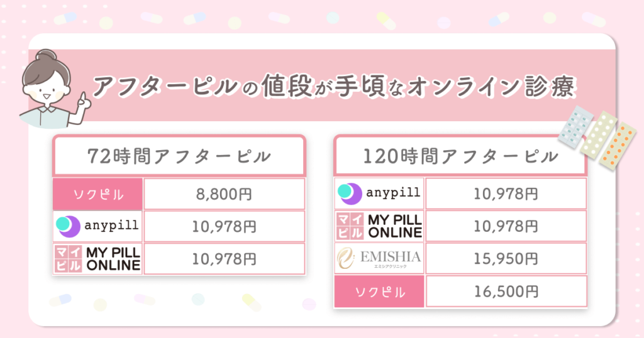Click the pill blister packs illustration
This screenshot has height=338, width=644.
click(597, 137)
